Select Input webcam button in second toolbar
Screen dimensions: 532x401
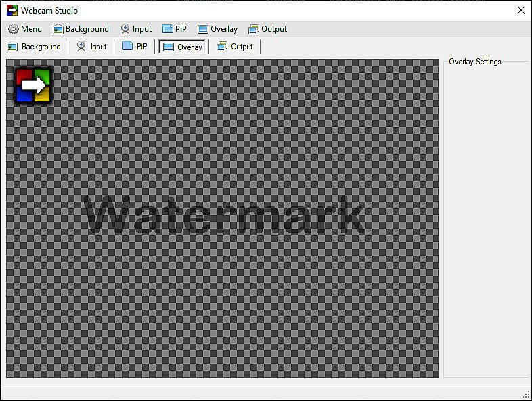[x=91, y=47]
